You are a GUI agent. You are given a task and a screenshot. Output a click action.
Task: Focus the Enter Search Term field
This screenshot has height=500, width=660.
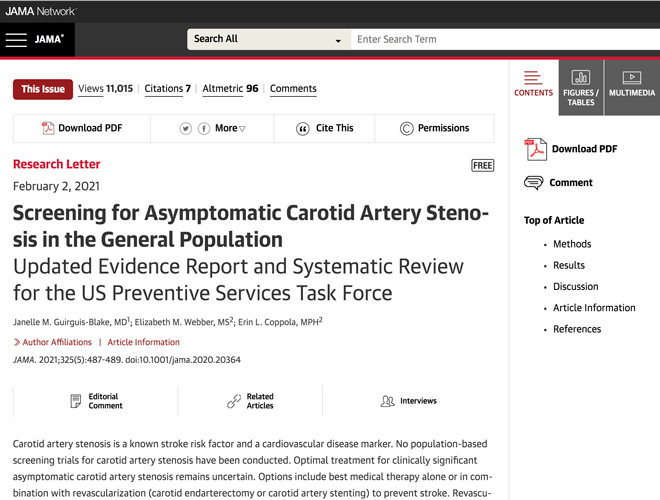pyautogui.click(x=505, y=40)
